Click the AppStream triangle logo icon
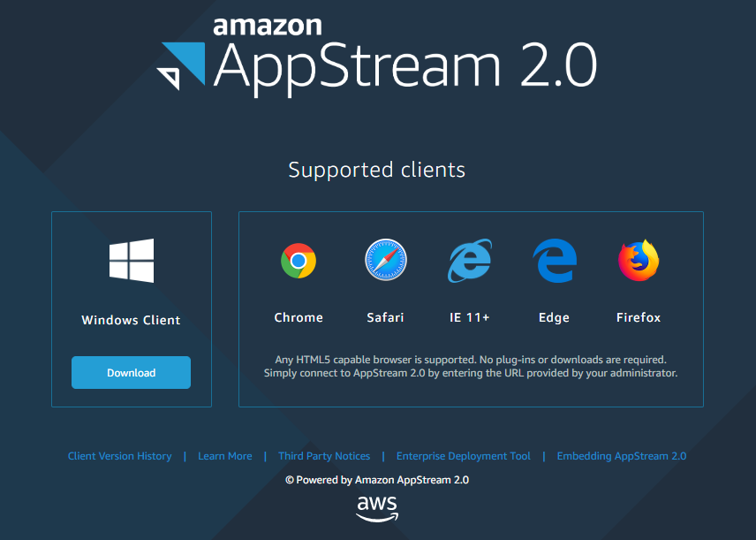The height and width of the screenshot is (540, 756). pos(181,66)
